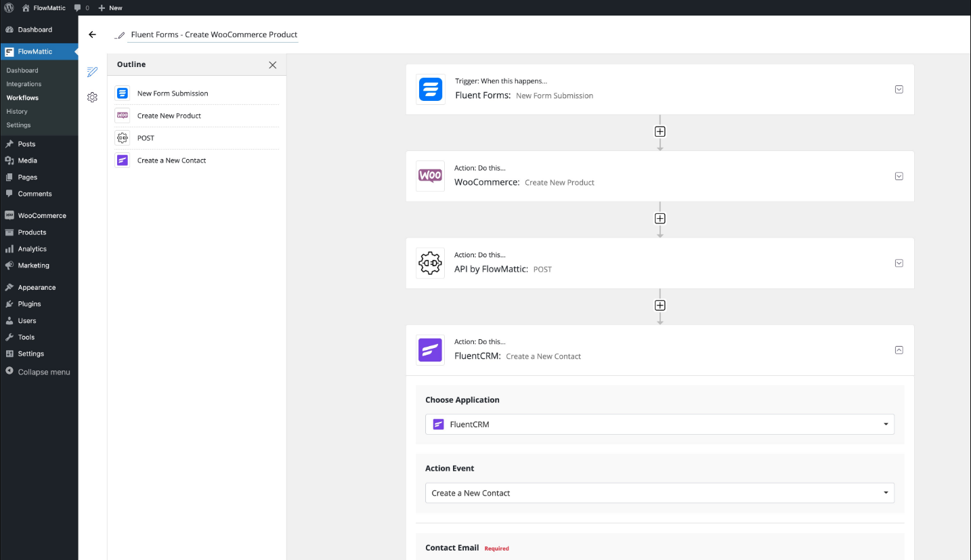
Task: Click the FluentCRM action step icon
Action: pyautogui.click(x=431, y=350)
